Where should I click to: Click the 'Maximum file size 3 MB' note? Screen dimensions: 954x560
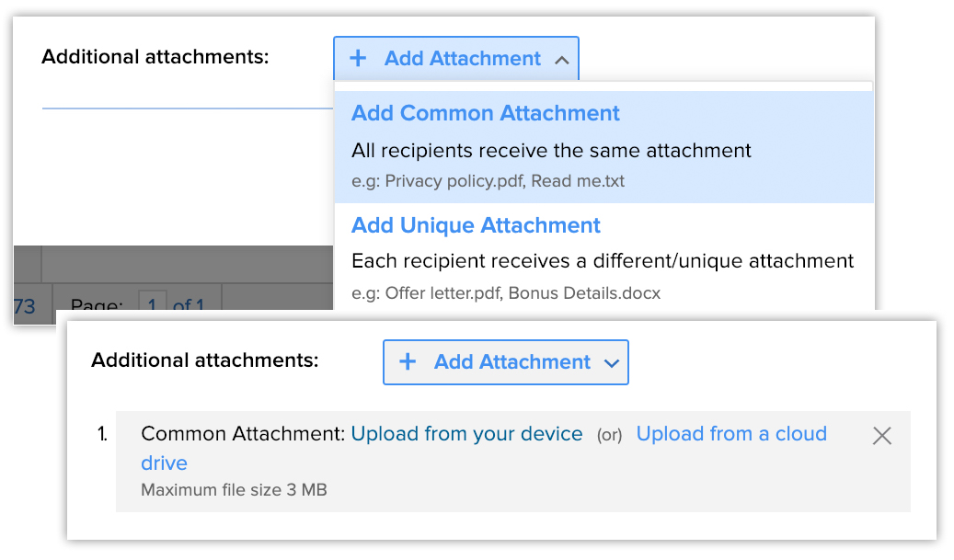tap(234, 490)
